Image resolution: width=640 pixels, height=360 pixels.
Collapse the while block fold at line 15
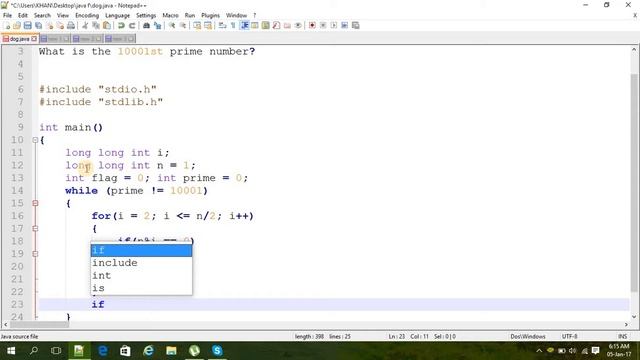[x=35, y=203]
